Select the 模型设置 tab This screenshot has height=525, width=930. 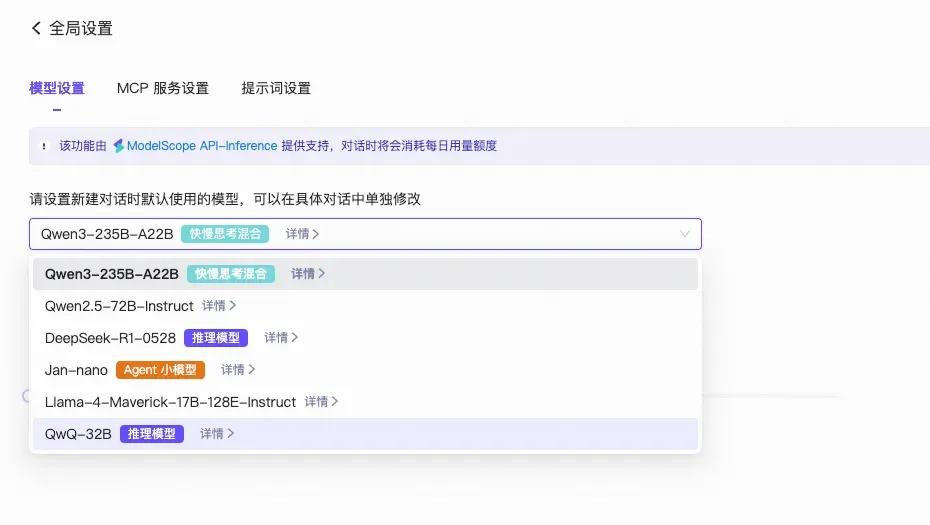(x=57, y=88)
